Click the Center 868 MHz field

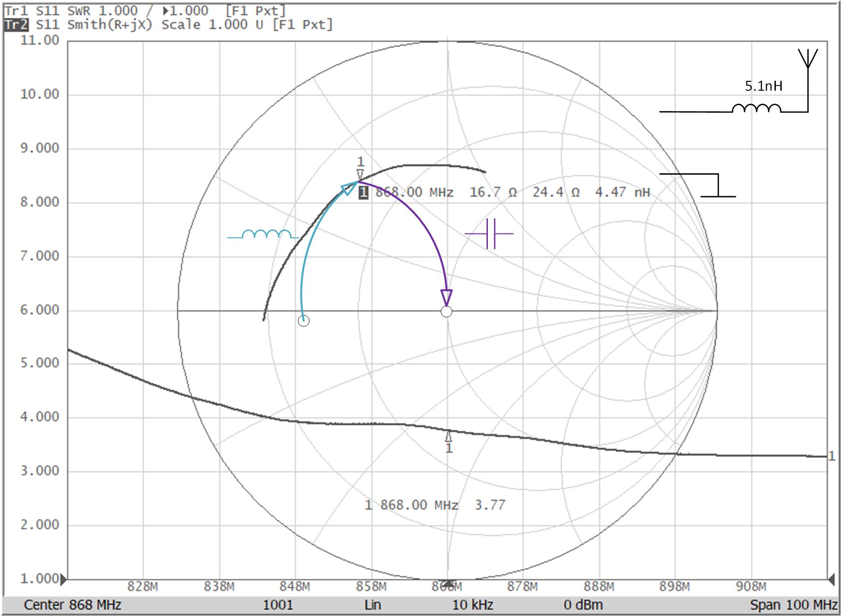tap(72, 605)
